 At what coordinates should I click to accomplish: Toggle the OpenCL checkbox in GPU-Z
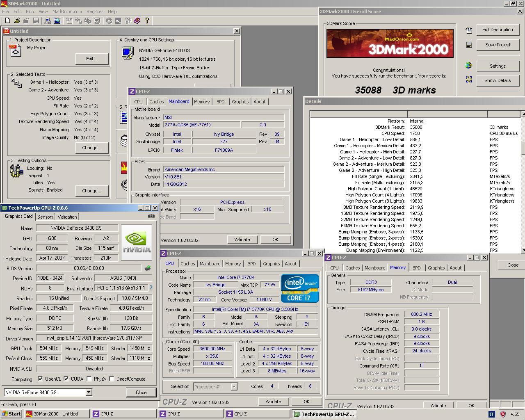tap(40, 379)
